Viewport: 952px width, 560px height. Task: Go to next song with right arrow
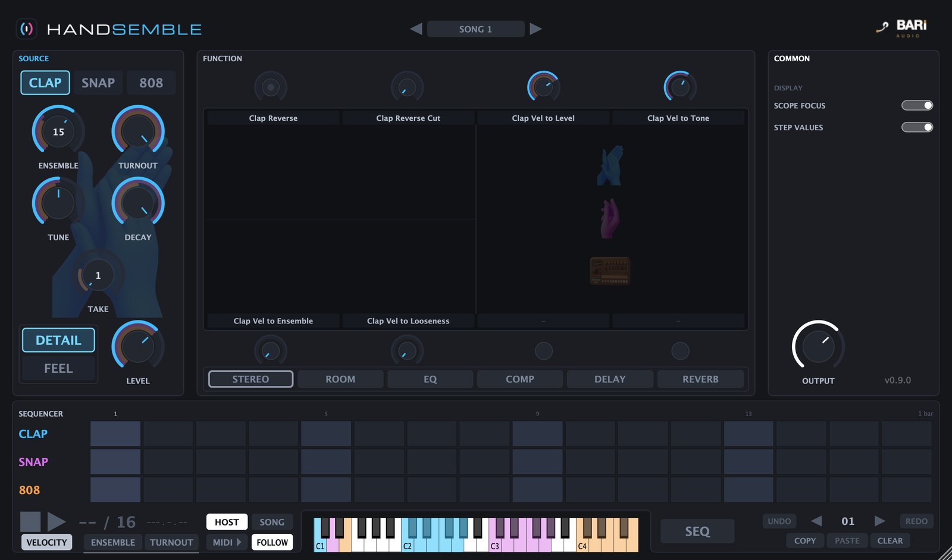pyautogui.click(x=535, y=29)
